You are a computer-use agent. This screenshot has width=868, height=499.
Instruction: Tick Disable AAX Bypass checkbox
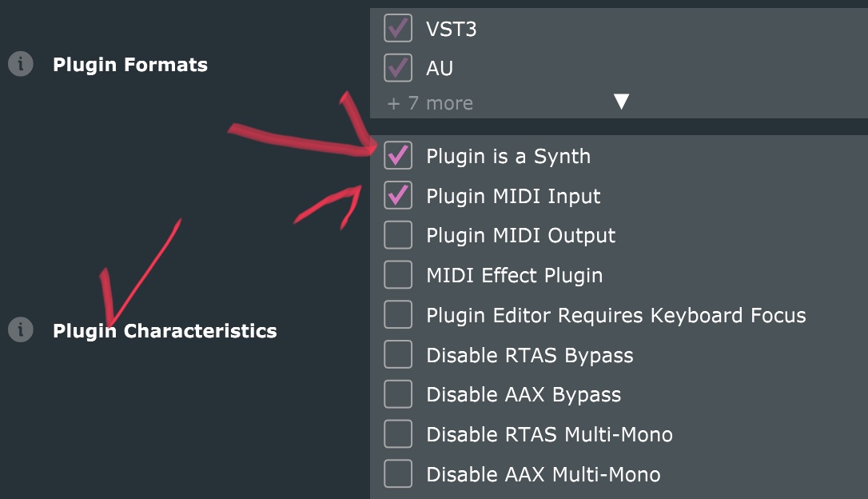tap(398, 394)
